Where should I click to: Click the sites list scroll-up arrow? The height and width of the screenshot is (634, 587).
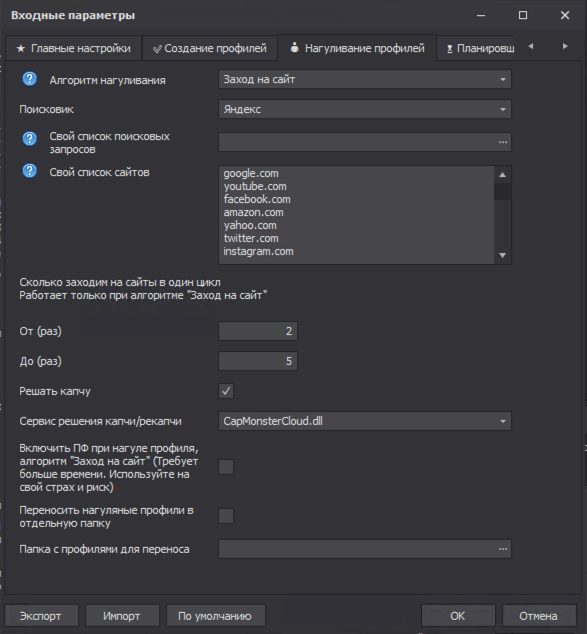click(503, 175)
